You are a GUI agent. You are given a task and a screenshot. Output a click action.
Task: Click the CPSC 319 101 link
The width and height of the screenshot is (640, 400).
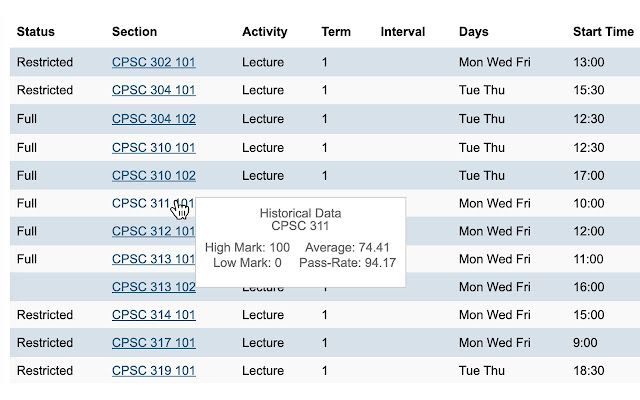click(153, 371)
